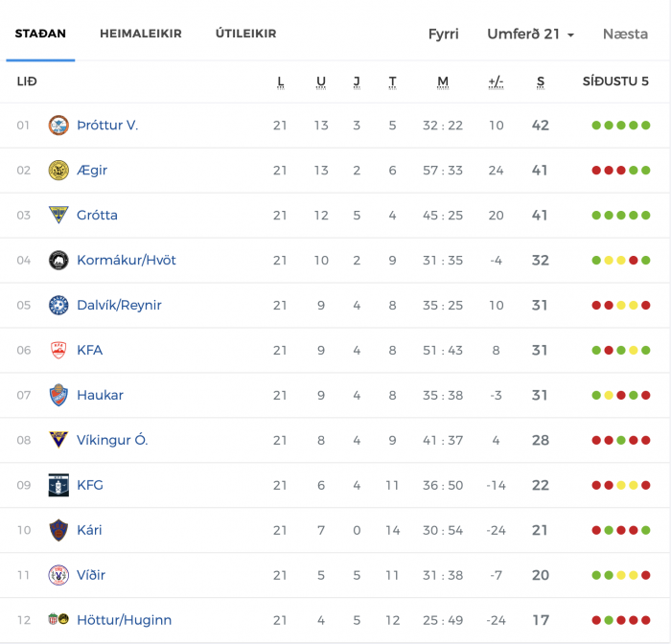Viewport: 671px width, 644px height.
Task: Click the Grótta team crest icon
Action: [58, 215]
